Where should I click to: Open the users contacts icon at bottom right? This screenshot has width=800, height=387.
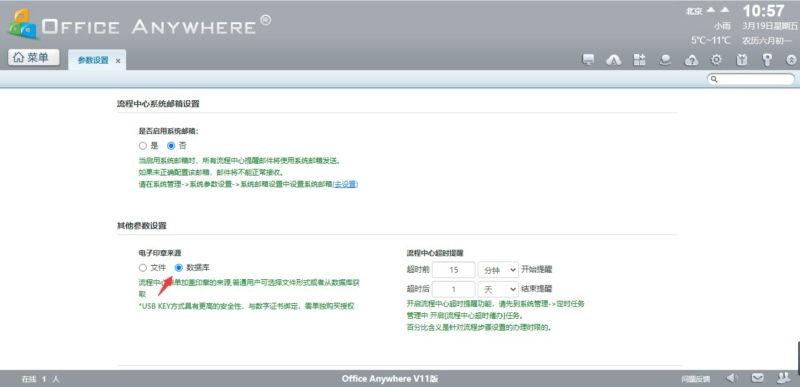(783, 378)
